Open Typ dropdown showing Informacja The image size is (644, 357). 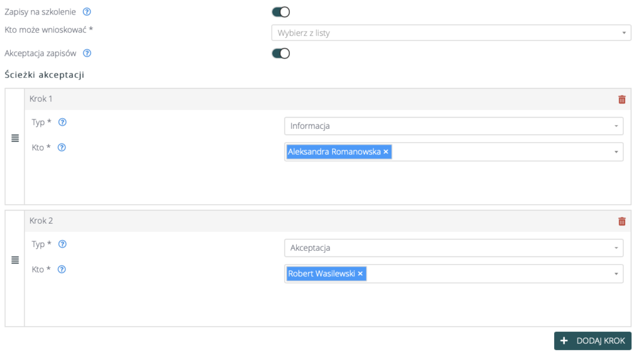point(453,126)
